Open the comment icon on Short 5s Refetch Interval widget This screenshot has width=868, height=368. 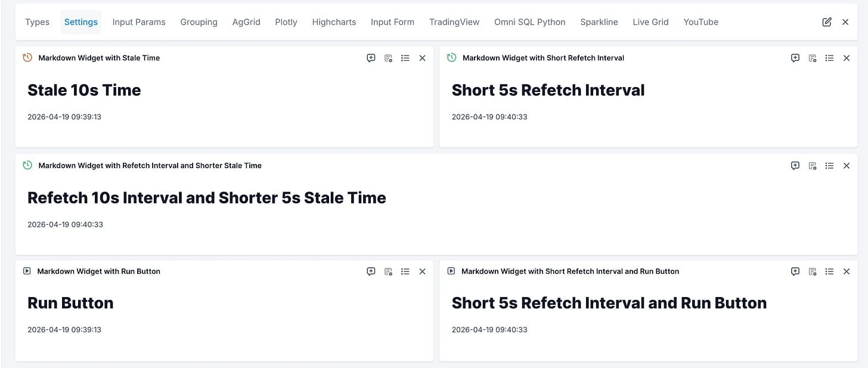coord(795,58)
